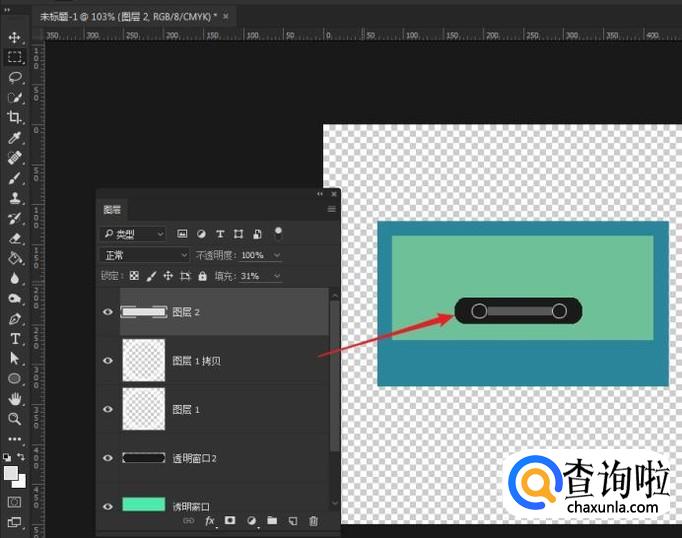
Task: Select the Zoom magnifier tool
Action: [15, 419]
